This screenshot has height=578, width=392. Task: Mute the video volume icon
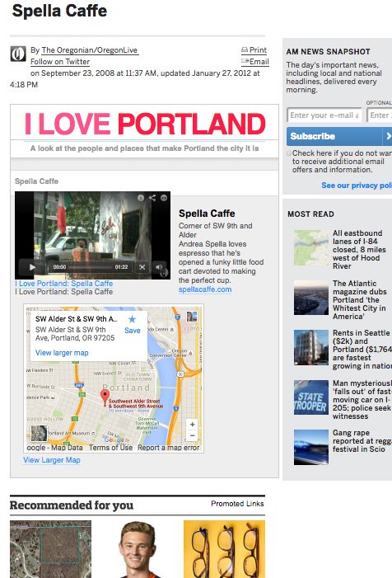click(x=159, y=267)
